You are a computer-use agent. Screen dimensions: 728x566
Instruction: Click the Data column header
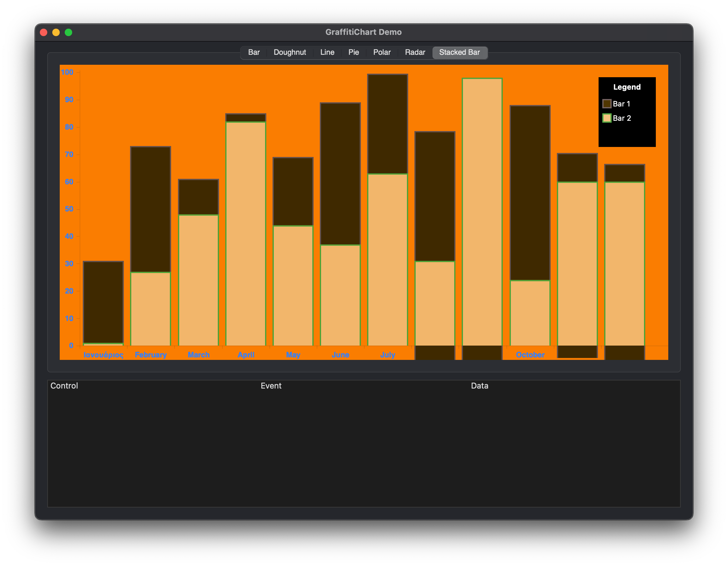(479, 385)
